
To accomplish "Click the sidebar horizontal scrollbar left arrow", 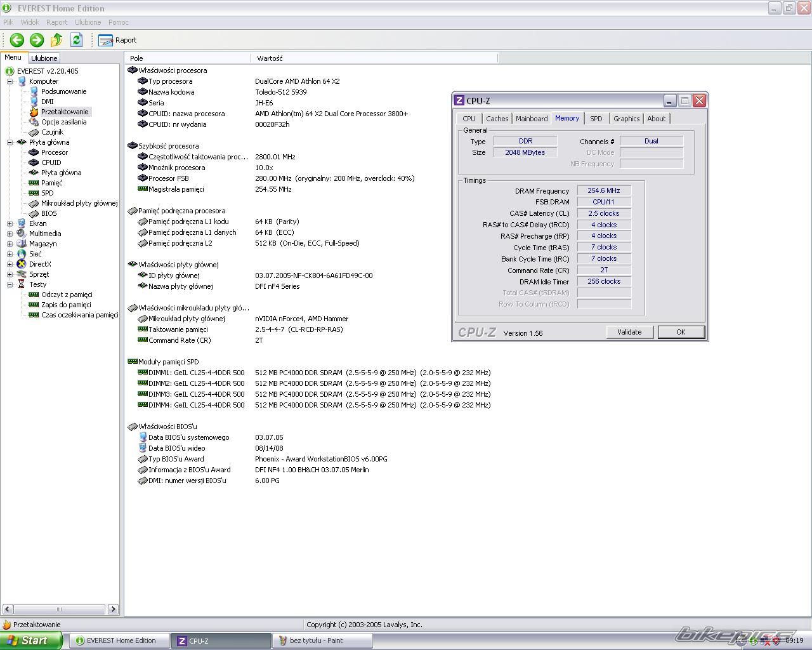I will (x=6, y=609).
